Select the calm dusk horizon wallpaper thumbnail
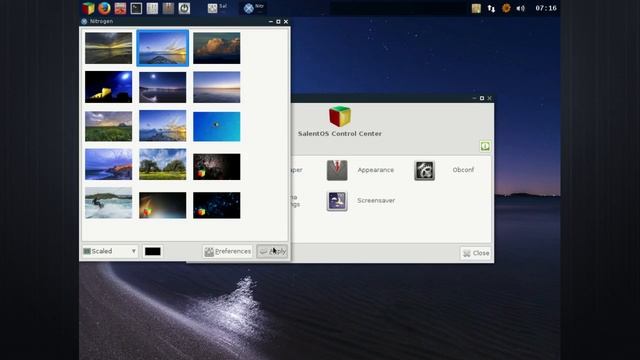Image resolution: width=640 pixels, height=360 pixels. coord(217,87)
